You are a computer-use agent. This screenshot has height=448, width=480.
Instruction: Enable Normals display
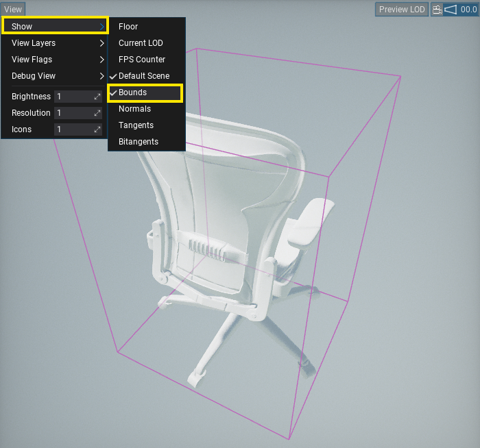click(x=147, y=109)
